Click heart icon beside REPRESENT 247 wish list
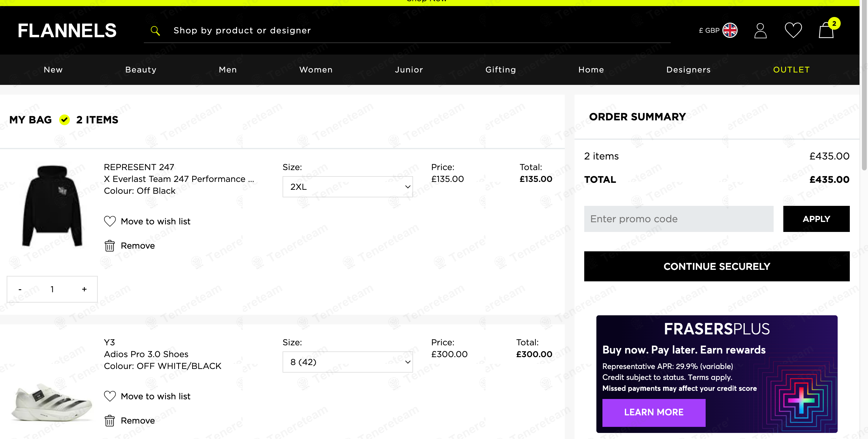Screen dimensions: 868x439 click(x=110, y=221)
